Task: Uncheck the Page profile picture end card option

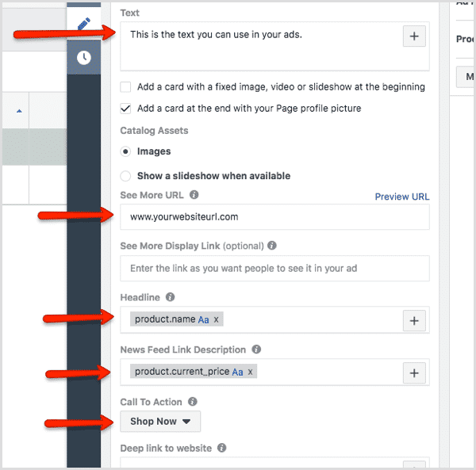Action: [x=125, y=109]
